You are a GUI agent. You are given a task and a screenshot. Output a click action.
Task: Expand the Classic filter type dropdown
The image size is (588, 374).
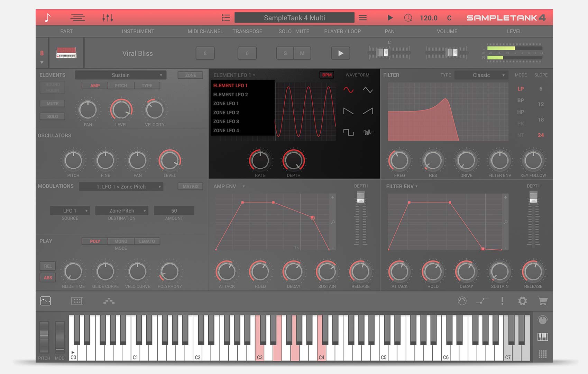[x=481, y=75]
